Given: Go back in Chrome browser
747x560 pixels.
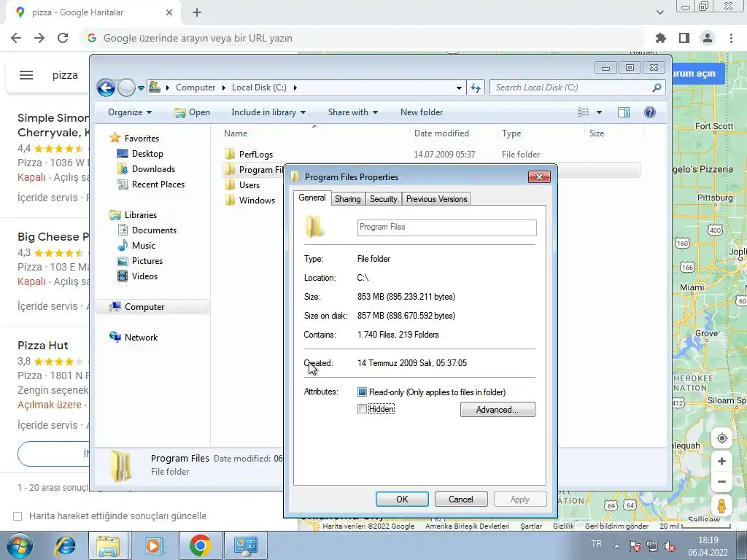Looking at the screenshot, I should [16, 38].
